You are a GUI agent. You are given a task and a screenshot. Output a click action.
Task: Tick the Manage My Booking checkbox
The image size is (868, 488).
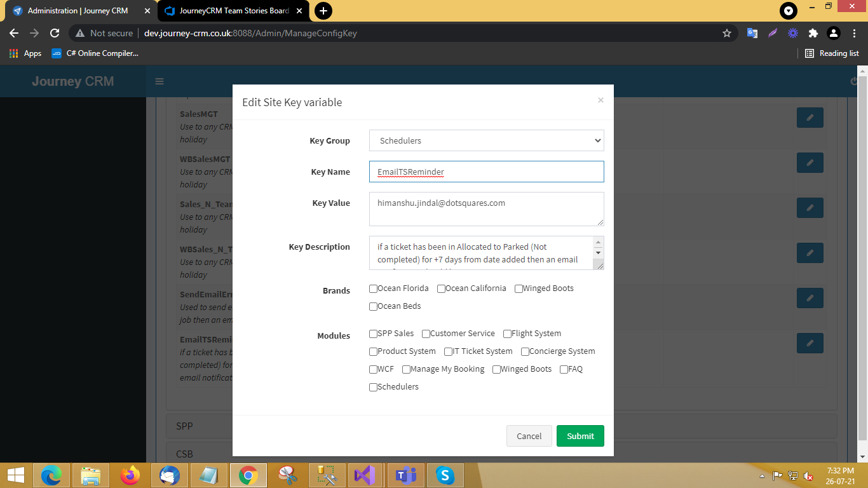(407, 369)
